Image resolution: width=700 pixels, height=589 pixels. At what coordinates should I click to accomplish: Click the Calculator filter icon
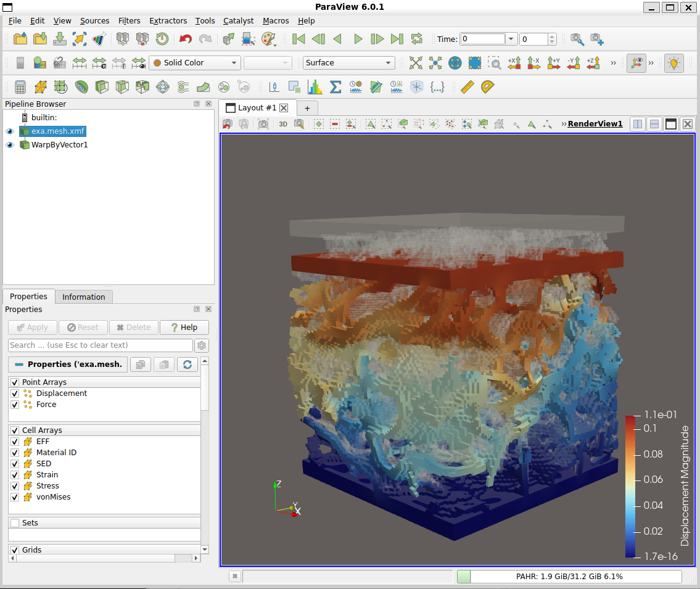point(20,87)
